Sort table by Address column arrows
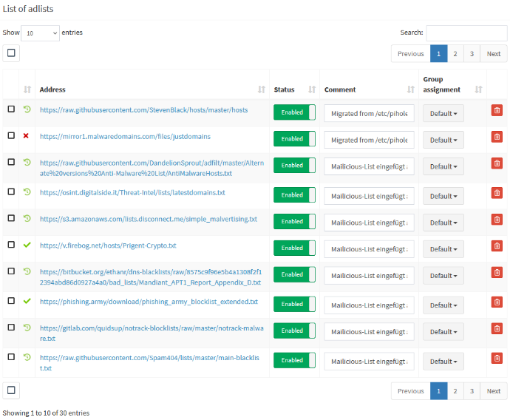The width and height of the screenshot is (510, 420). click(261, 89)
